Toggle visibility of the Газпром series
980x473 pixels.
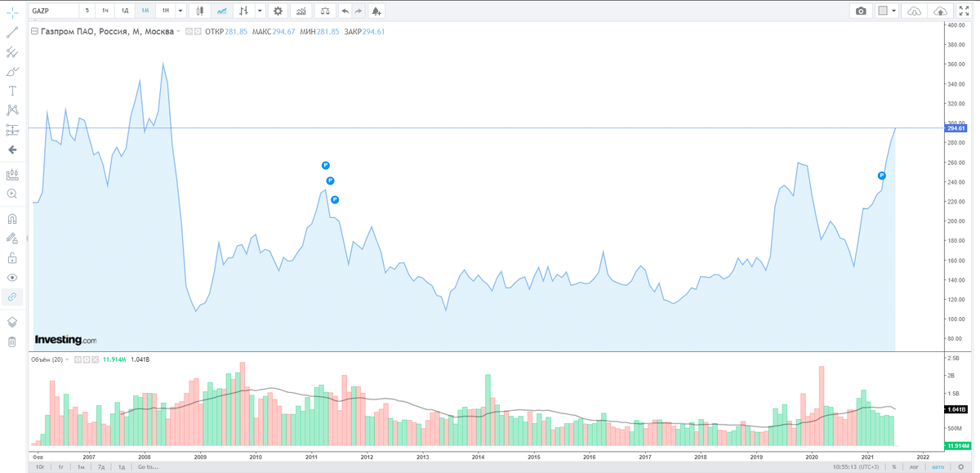tap(189, 32)
